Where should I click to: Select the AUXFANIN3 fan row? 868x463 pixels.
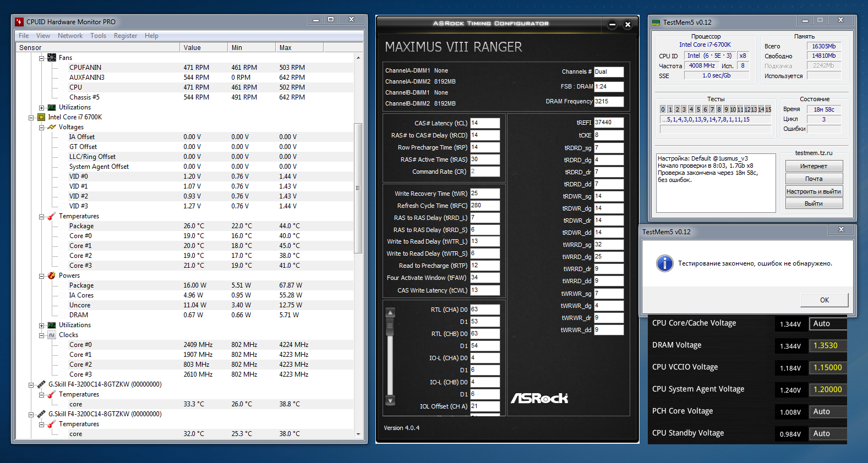185,78
